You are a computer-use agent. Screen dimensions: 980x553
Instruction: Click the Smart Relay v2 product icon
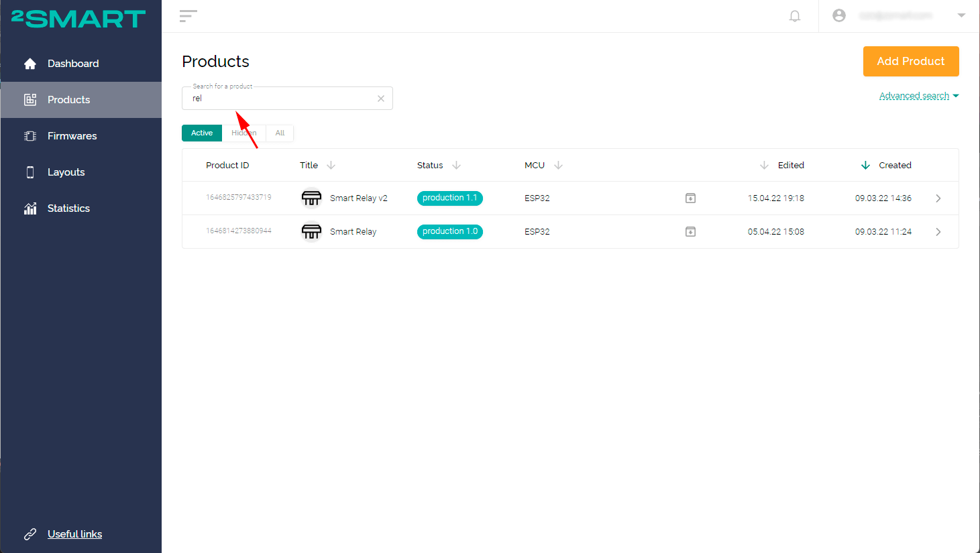point(311,198)
